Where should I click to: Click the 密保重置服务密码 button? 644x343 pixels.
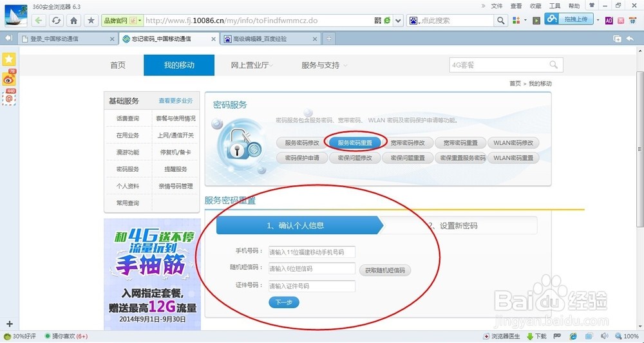pos(460,158)
